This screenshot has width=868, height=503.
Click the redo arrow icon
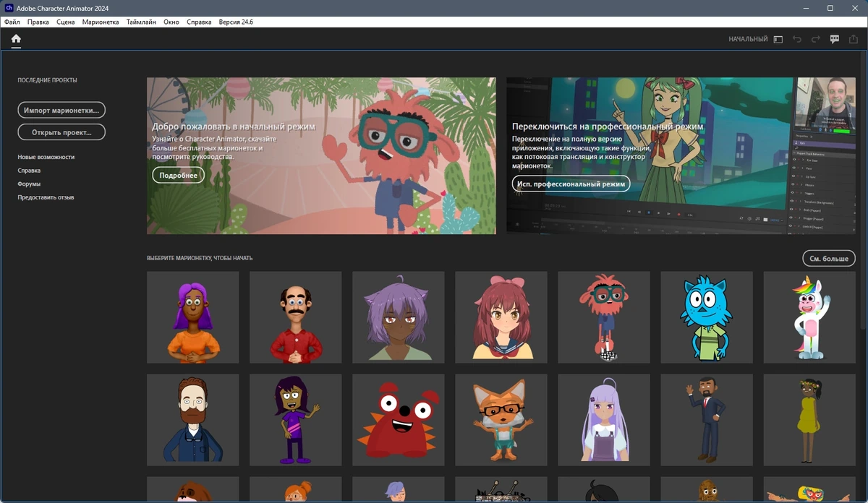(816, 39)
